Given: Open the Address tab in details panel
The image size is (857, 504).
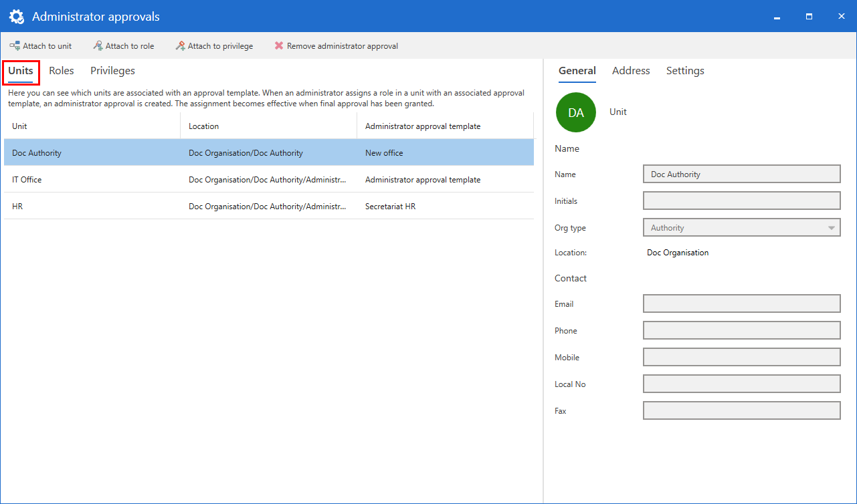Looking at the screenshot, I should pyautogui.click(x=631, y=71).
